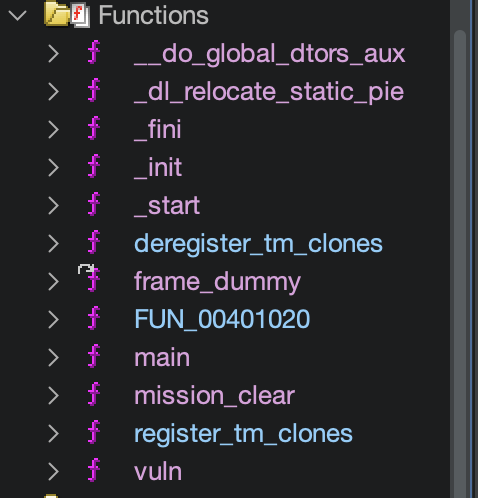Expand the register_tm_clones node
The width and height of the screenshot is (478, 498).
click(x=54, y=434)
